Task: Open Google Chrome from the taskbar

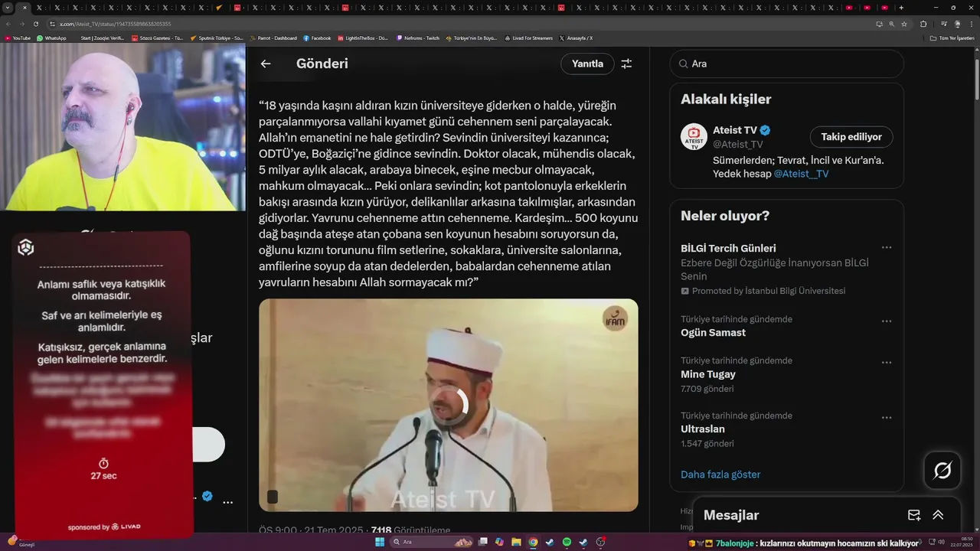Action: pyautogui.click(x=533, y=542)
